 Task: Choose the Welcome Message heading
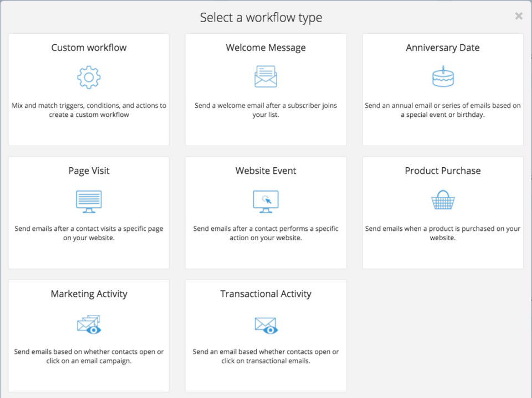point(265,48)
